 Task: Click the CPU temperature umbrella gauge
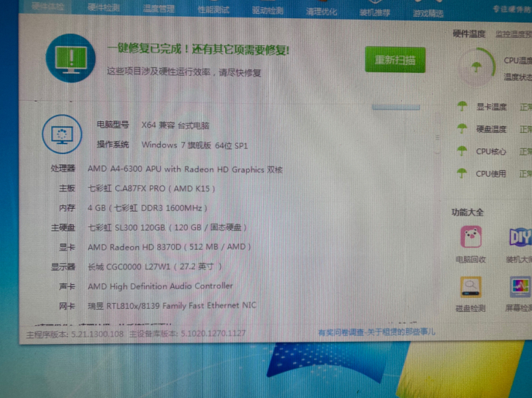(476, 66)
